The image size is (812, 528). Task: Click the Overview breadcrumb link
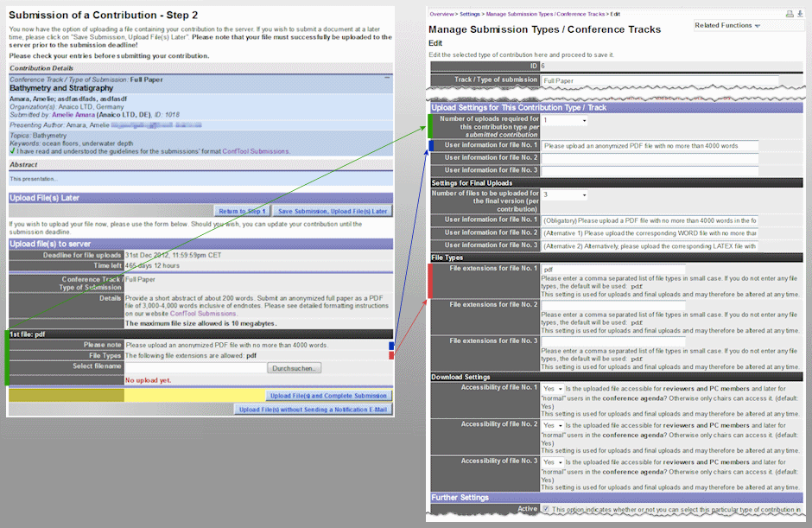coord(441,14)
